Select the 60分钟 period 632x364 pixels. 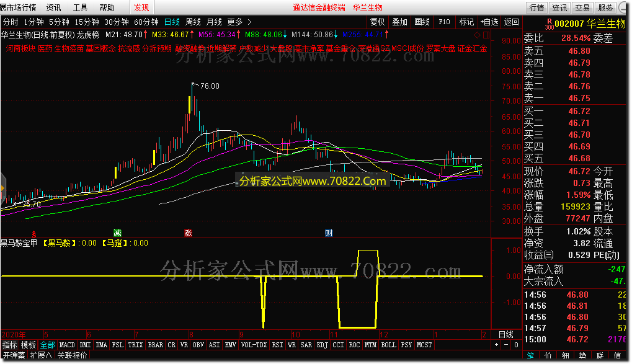point(146,22)
